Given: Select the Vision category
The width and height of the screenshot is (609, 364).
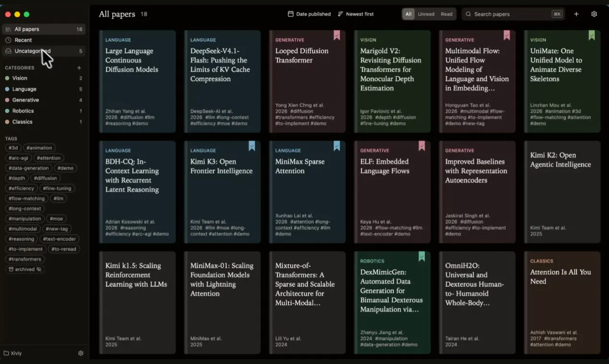Looking at the screenshot, I should tap(44, 78).
